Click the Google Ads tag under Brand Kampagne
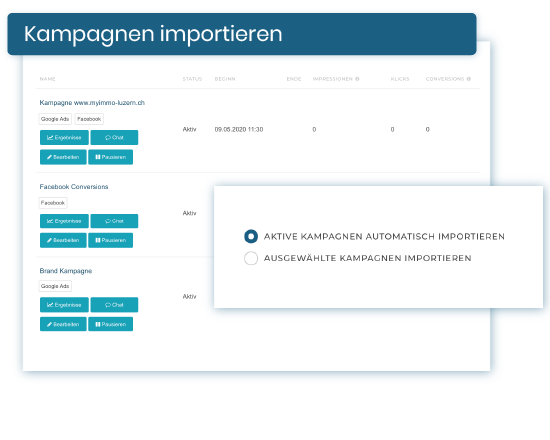Screen dimensions: 550x440 (55, 286)
